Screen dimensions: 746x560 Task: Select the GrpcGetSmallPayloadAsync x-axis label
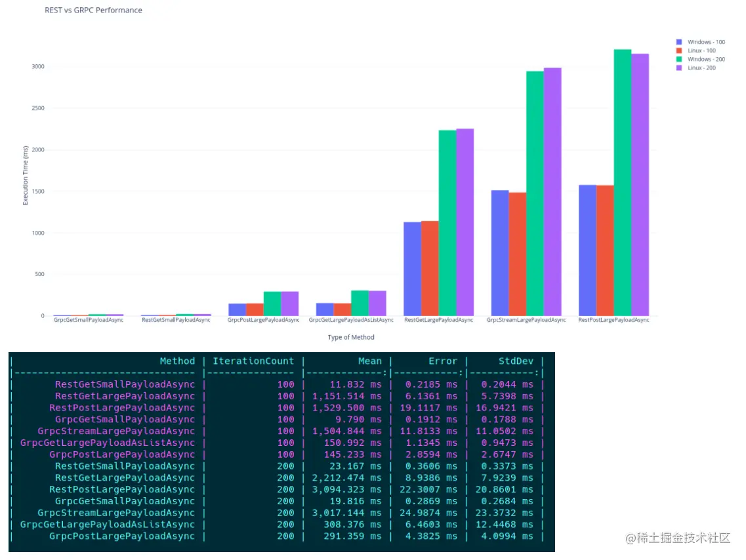pos(89,320)
